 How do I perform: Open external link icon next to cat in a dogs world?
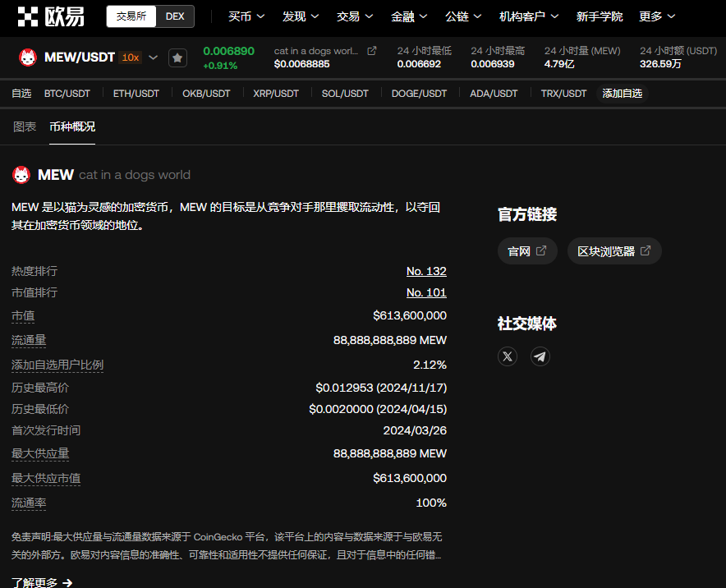(372, 51)
